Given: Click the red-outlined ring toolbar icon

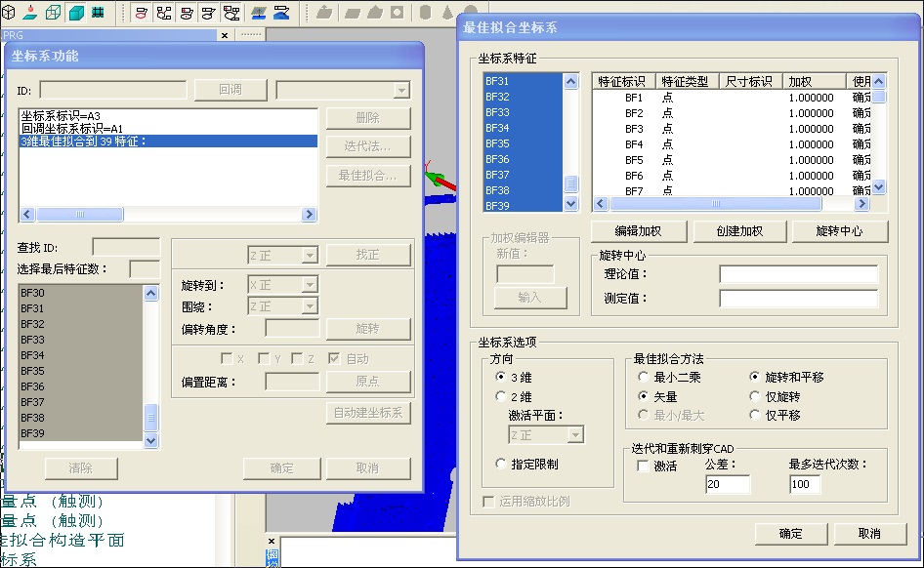Looking at the screenshot, I should pyautogui.click(x=140, y=13).
